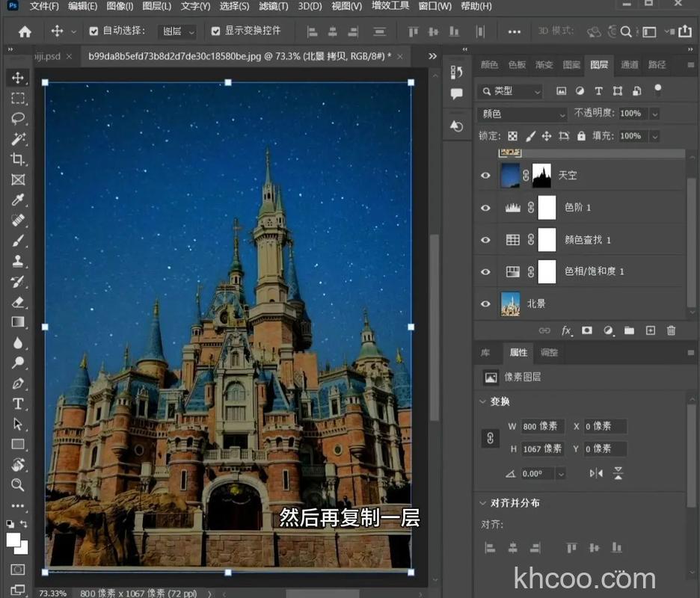Viewport: 700px width, 598px height.
Task: Select the Eyedropper tool
Action: click(x=19, y=200)
